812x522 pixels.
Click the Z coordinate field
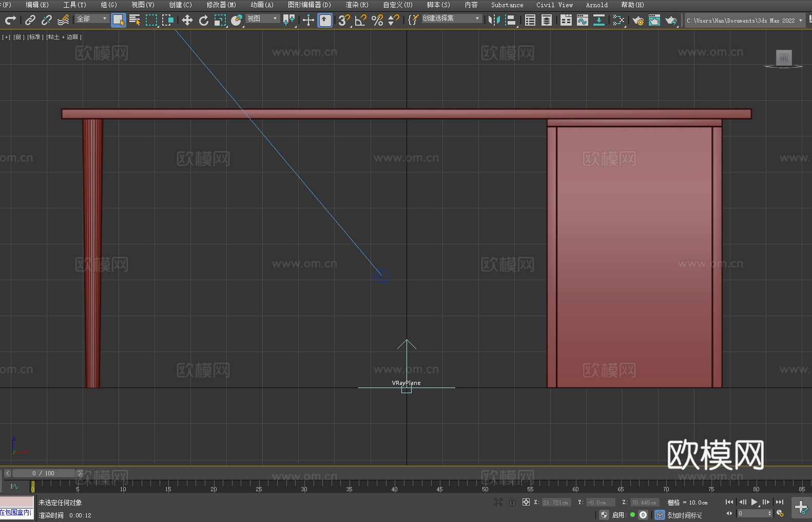coord(645,502)
